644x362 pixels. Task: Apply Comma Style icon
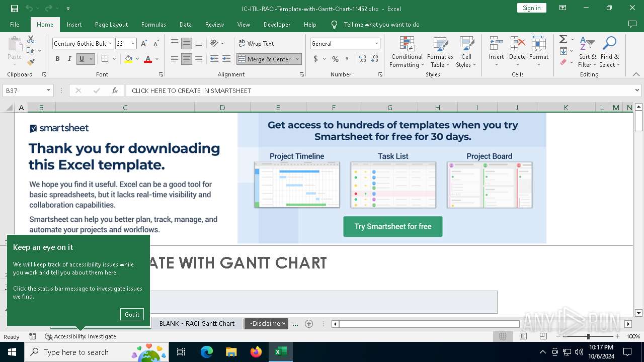click(347, 59)
